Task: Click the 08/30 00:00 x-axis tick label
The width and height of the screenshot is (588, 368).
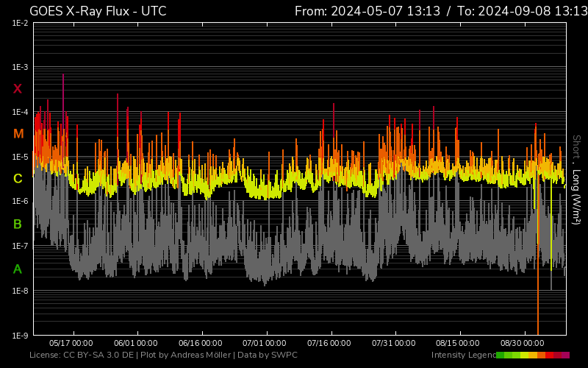Action: [522, 343]
